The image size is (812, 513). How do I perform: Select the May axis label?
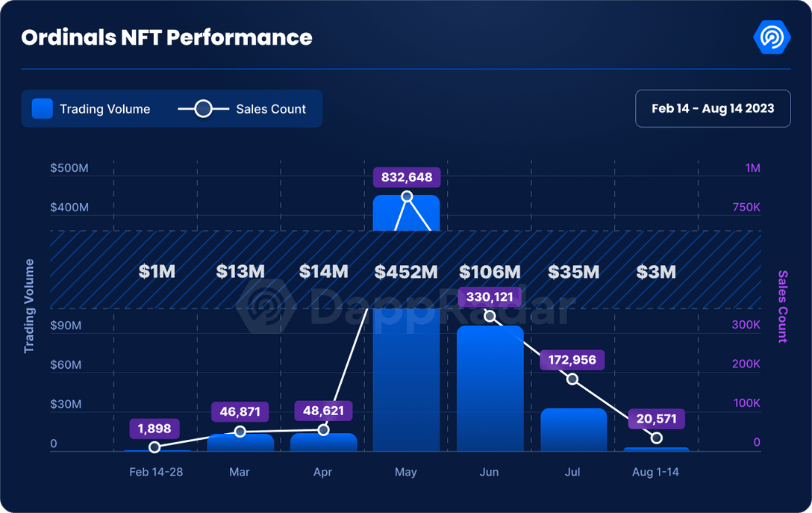[406, 472]
